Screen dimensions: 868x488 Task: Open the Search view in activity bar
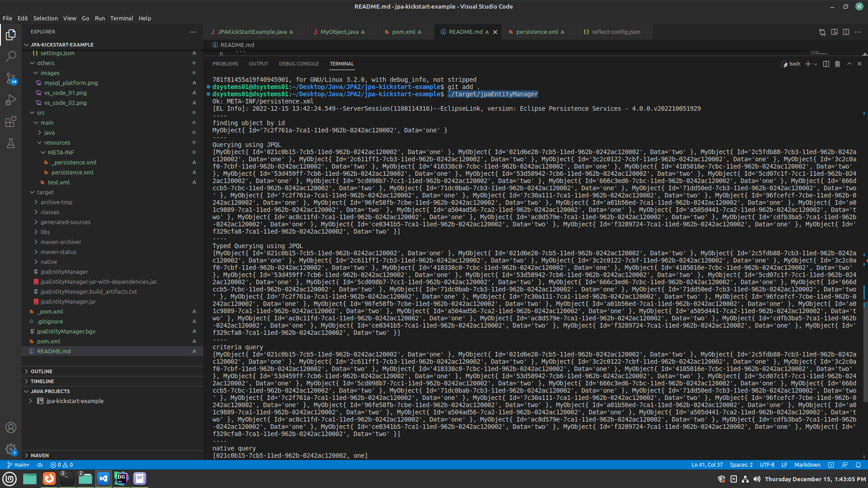(11, 56)
